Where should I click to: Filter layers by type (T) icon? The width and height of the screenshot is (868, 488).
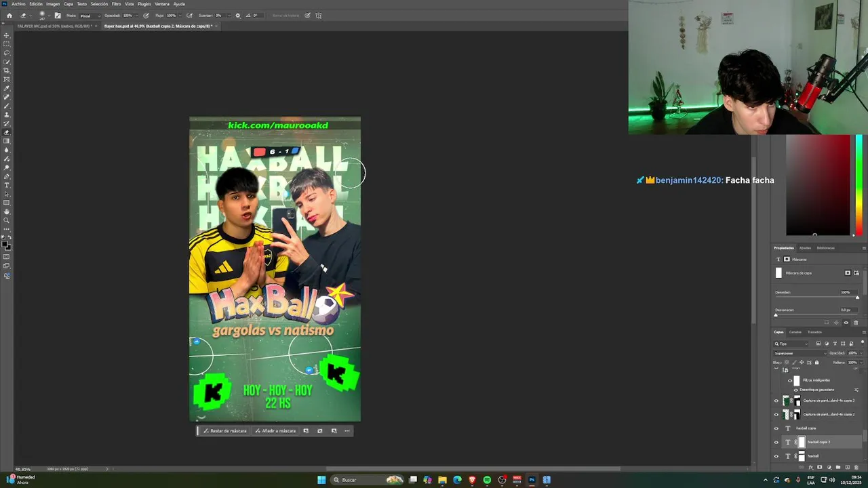pyautogui.click(x=835, y=344)
